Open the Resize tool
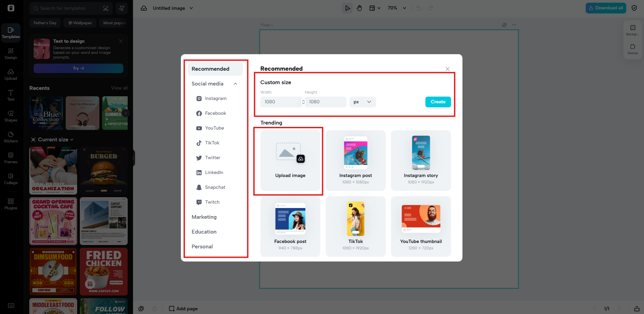This screenshot has height=314, width=644. click(x=633, y=49)
